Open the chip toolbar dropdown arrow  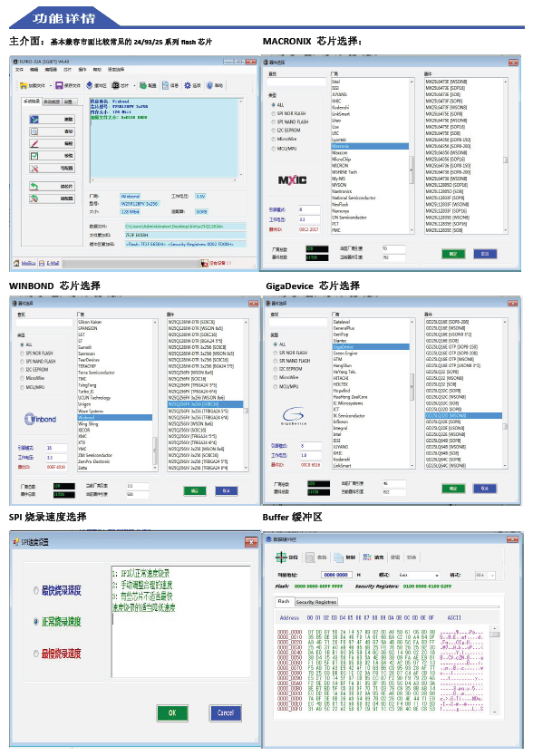click(x=134, y=86)
